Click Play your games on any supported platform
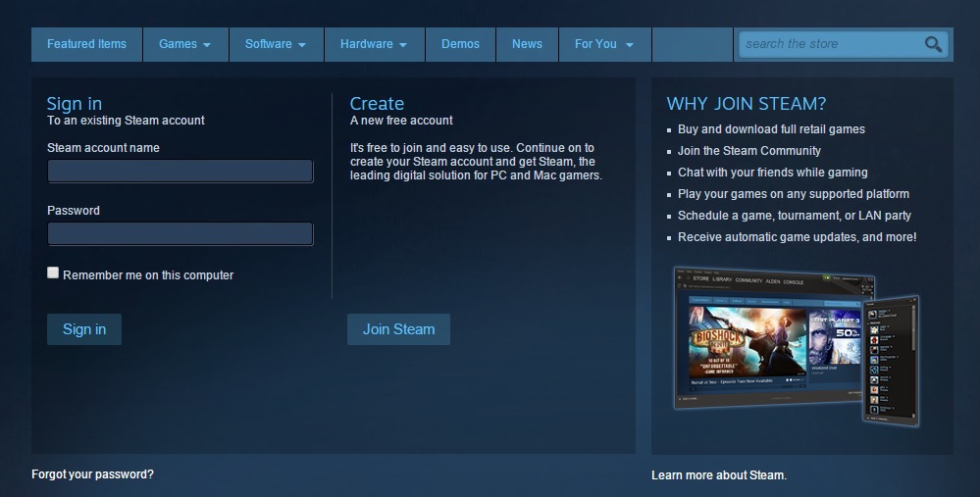The width and height of the screenshot is (980, 497). [794, 194]
